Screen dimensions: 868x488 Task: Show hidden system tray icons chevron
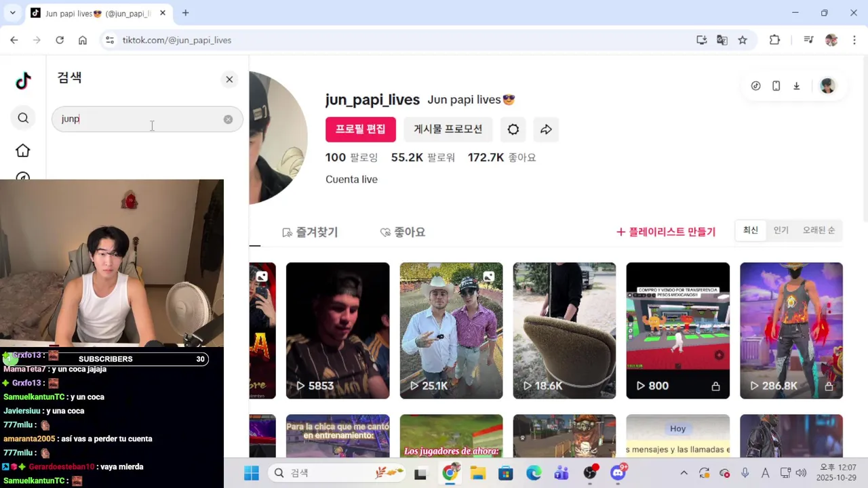tap(684, 473)
